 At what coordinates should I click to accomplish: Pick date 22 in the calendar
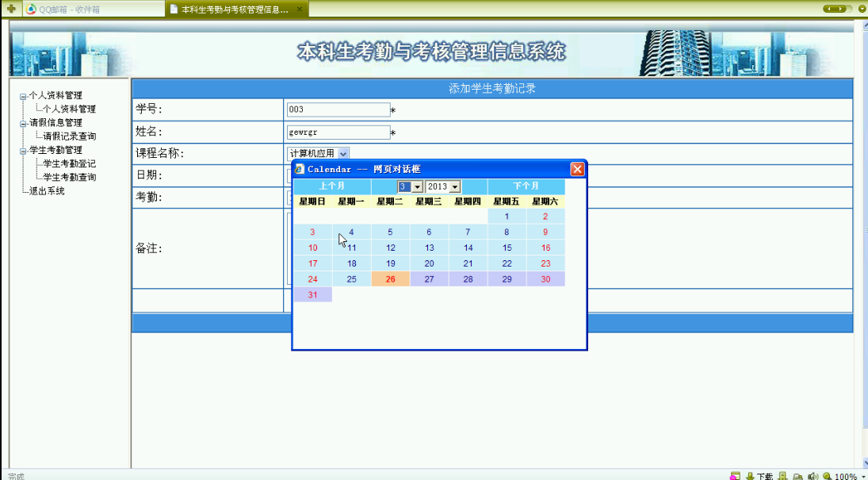[x=507, y=263]
